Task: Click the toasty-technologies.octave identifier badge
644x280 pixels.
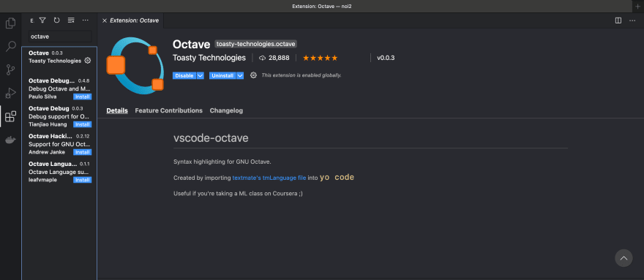Action: pos(255,44)
